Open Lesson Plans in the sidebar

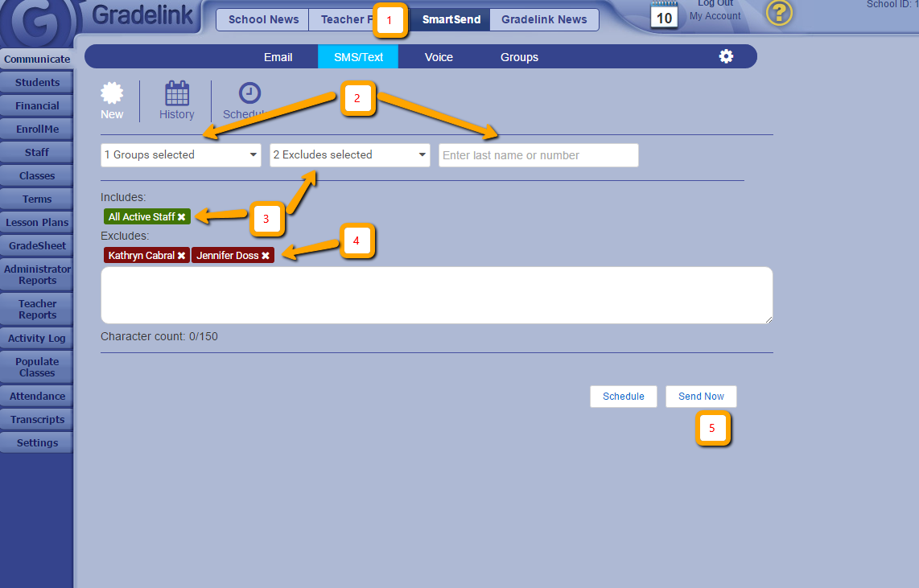[x=37, y=223]
